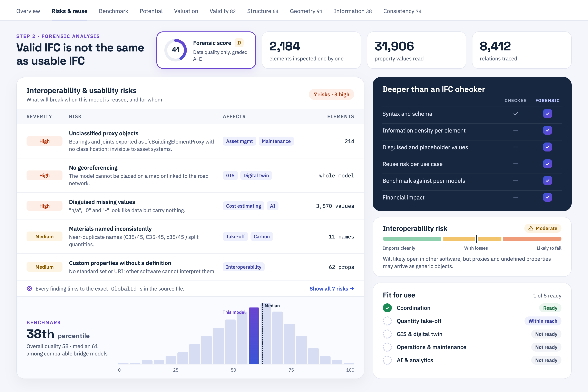Click the Forensic checkbox for Syntax and schema

548,114
